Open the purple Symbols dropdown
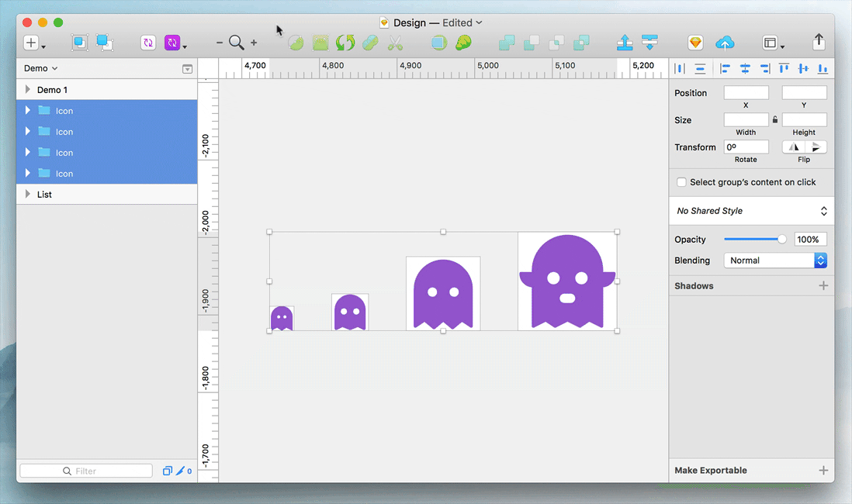This screenshot has height=504, width=852. click(x=175, y=43)
